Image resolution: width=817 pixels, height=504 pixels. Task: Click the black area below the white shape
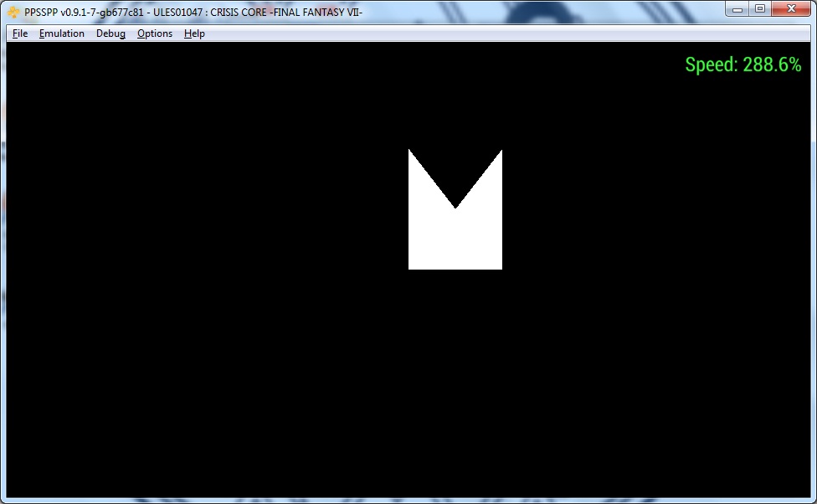pos(455,377)
